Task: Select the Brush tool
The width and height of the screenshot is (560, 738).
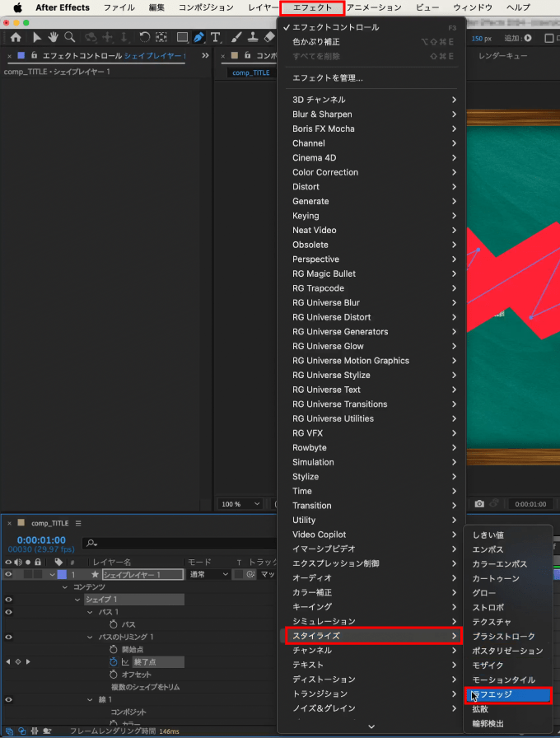Action: pos(236,38)
